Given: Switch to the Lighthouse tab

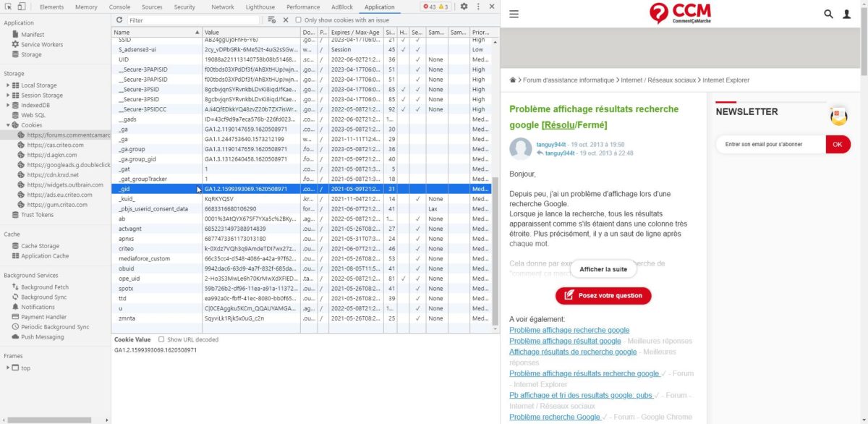Looking at the screenshot, I should [260, 7].
